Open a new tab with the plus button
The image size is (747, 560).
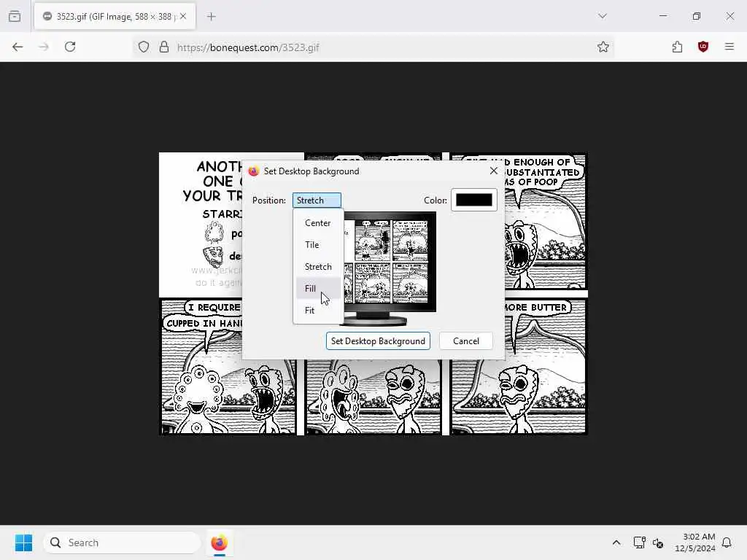click(x=212, y=17)
